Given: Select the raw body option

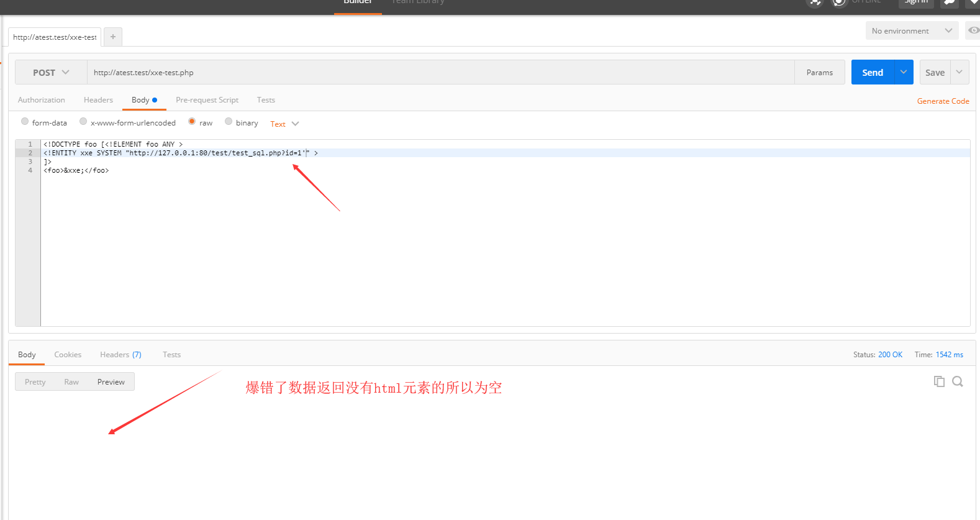Looking at the screenshot, I should click(192, 122).
